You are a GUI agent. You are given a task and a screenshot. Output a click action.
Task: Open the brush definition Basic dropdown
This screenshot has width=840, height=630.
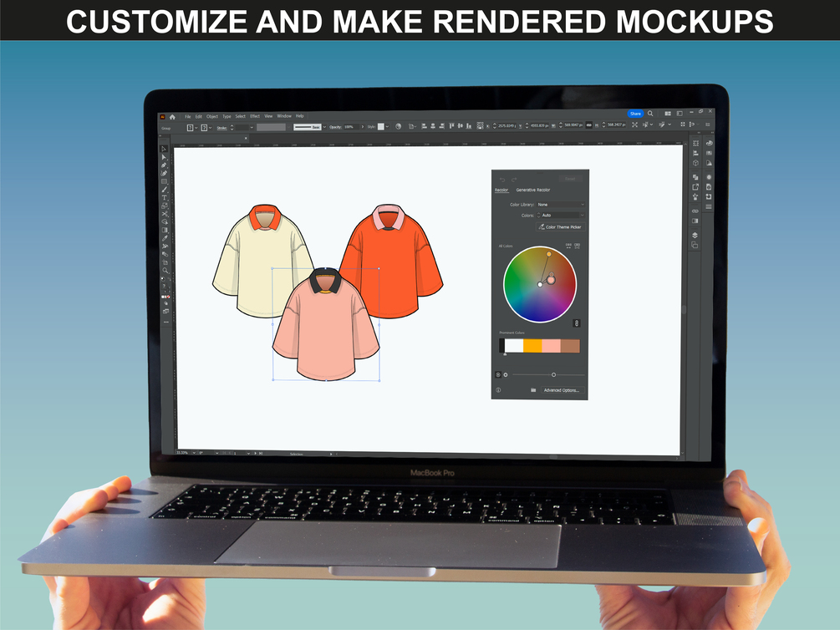pos(324,127)
